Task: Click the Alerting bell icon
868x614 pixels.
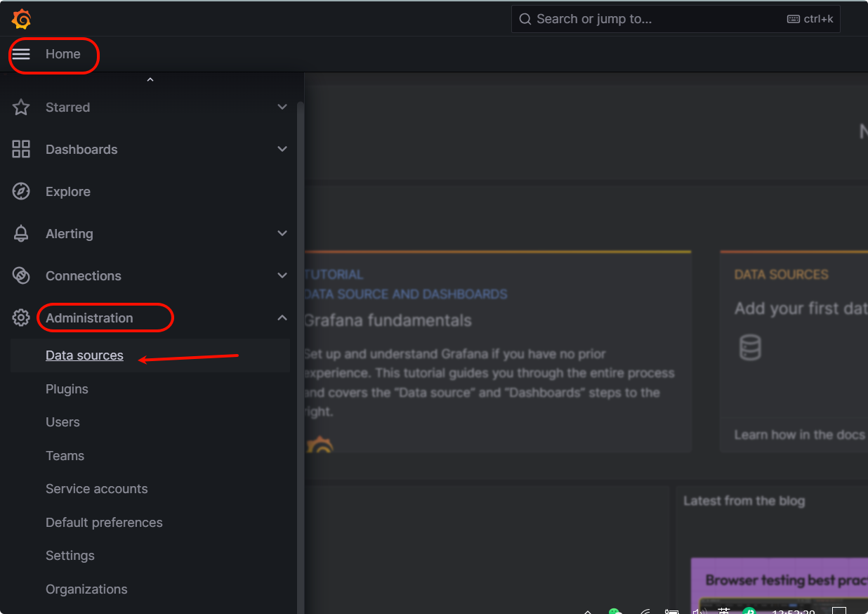Action: tap(21, 234)
